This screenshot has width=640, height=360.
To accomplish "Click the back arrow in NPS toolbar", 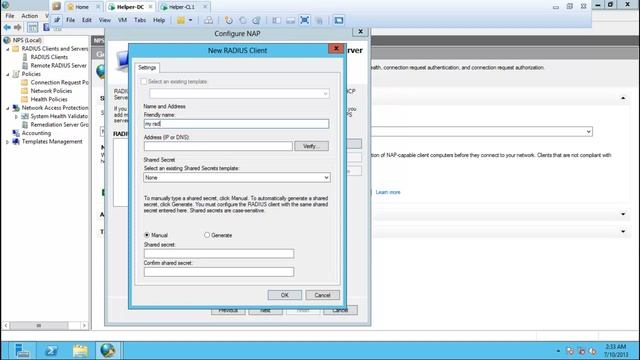I will pos(7,27).
